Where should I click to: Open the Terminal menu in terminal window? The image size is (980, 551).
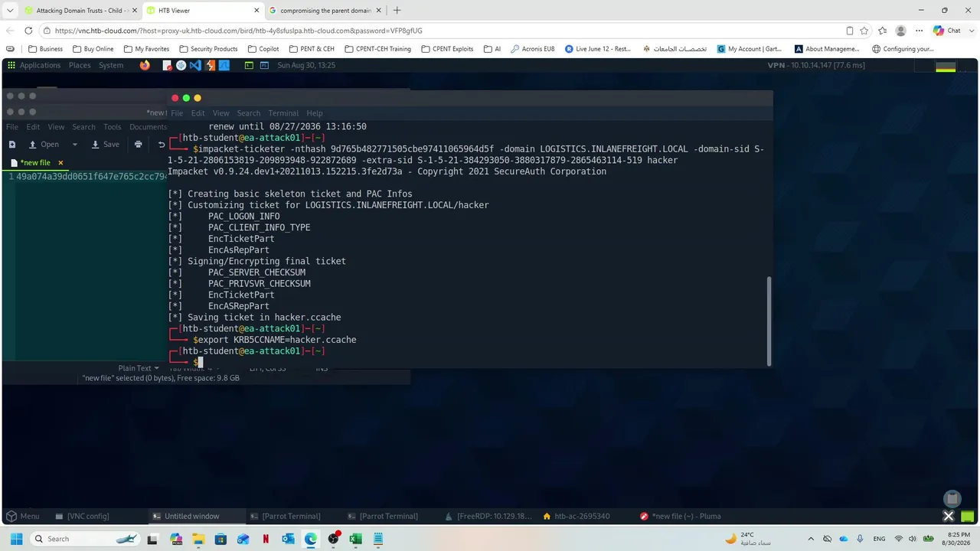click(283, 113)
